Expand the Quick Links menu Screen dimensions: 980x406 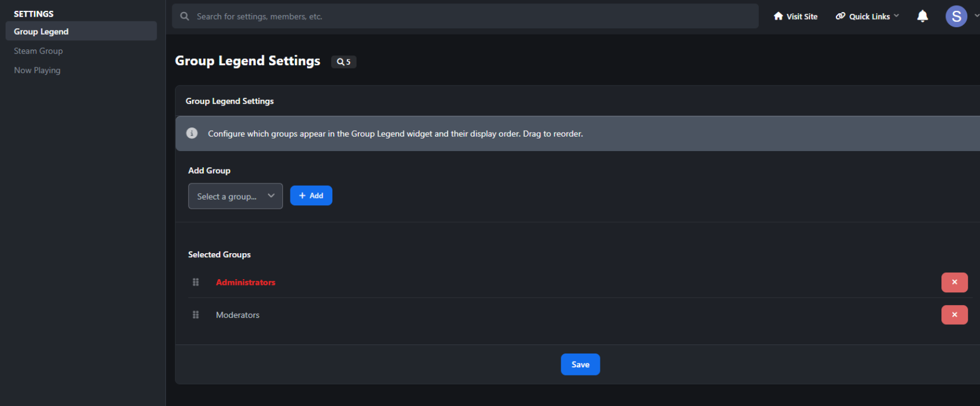(867, 16)
